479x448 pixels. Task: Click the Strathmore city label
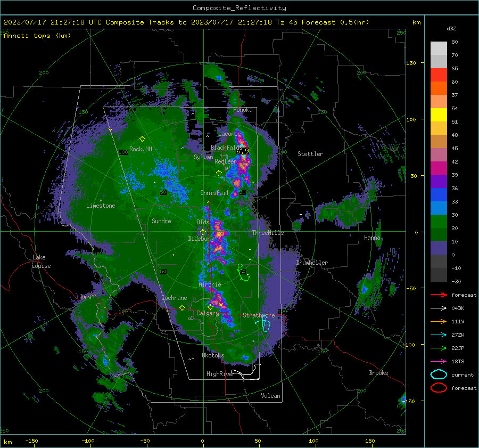point(259,315)
